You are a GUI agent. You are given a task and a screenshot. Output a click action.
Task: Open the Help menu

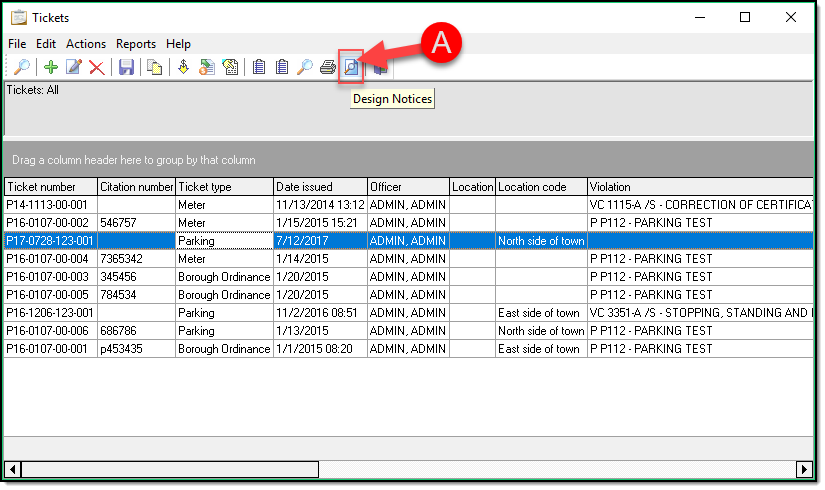point(178,44)
